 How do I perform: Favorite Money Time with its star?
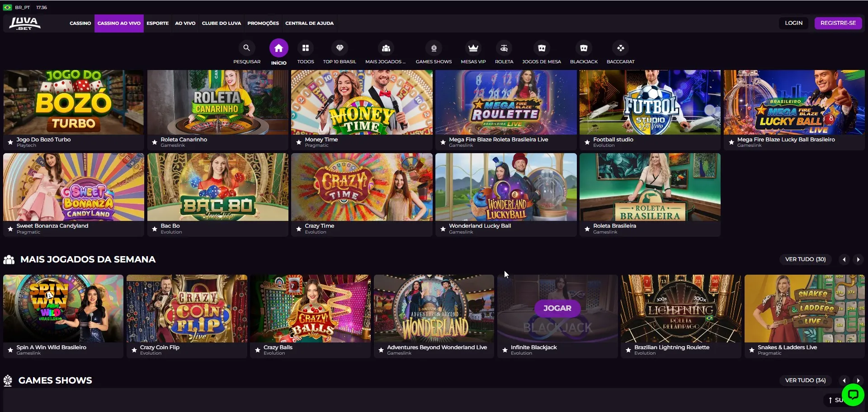tap(299, 142)
